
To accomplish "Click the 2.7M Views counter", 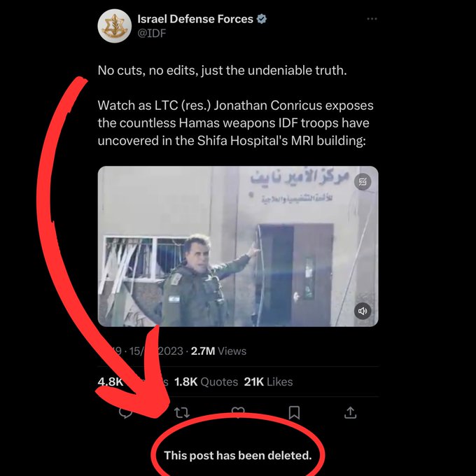I will [218, 351].
